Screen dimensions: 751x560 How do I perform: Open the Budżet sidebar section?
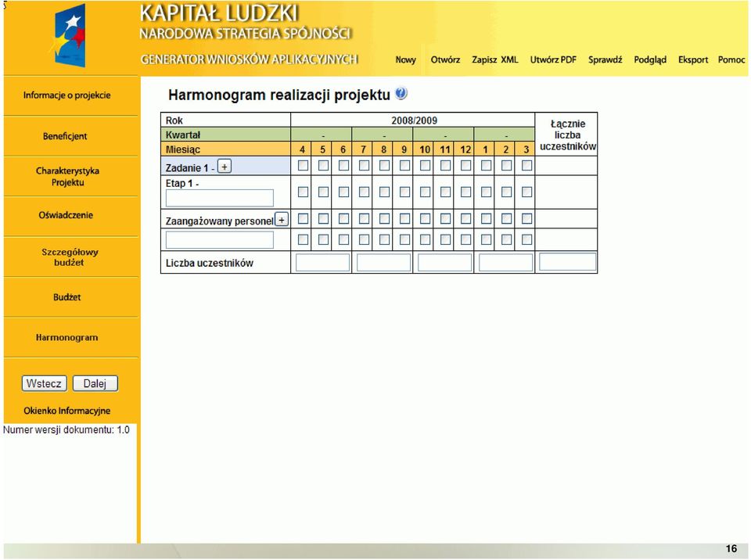67,297
